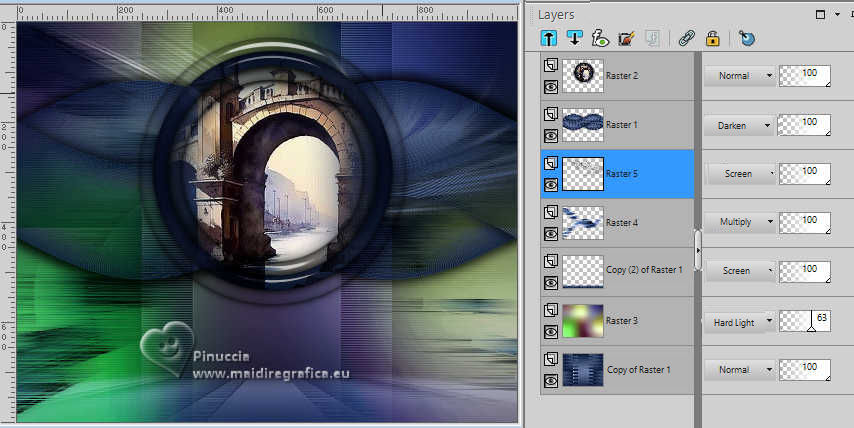Open Normal blend dropdown for Copy of Raster 1
Viewport: 854px width, 428px height.
tap(739, 370)
